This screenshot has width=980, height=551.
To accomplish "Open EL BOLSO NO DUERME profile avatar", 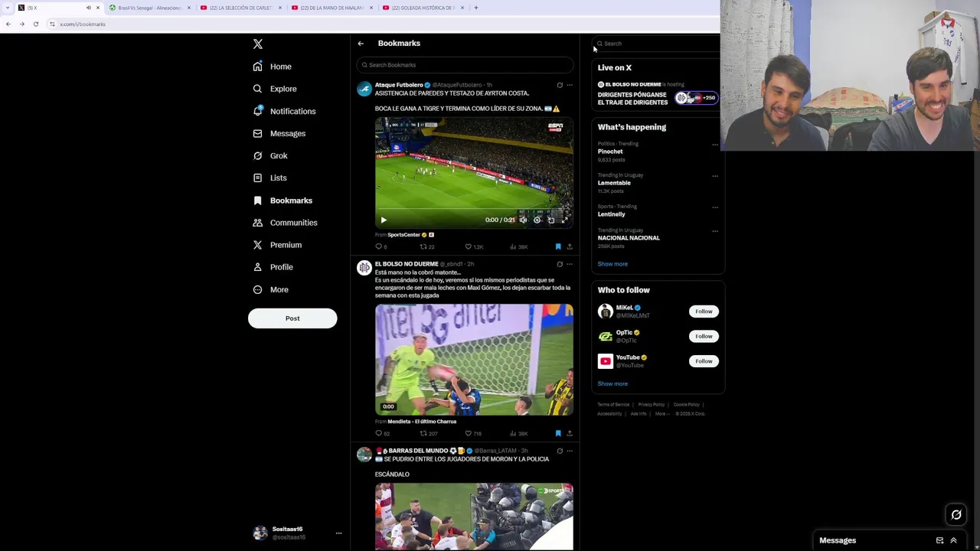I will click(364, 268).
